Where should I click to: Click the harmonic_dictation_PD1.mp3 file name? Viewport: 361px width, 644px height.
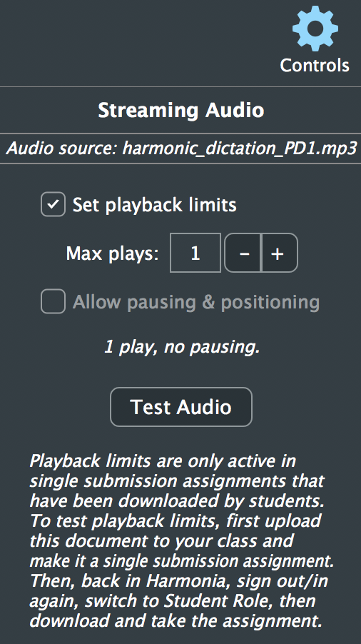coord(240,149)
